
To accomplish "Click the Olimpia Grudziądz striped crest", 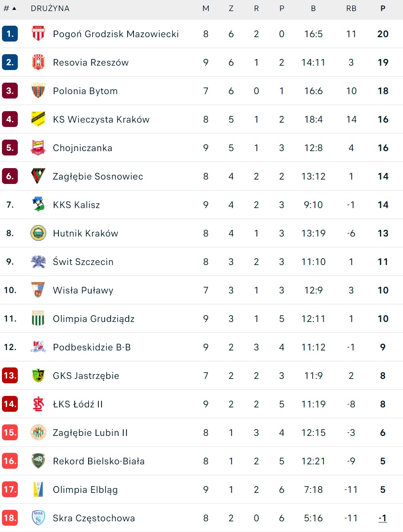I will coord(38,319).
